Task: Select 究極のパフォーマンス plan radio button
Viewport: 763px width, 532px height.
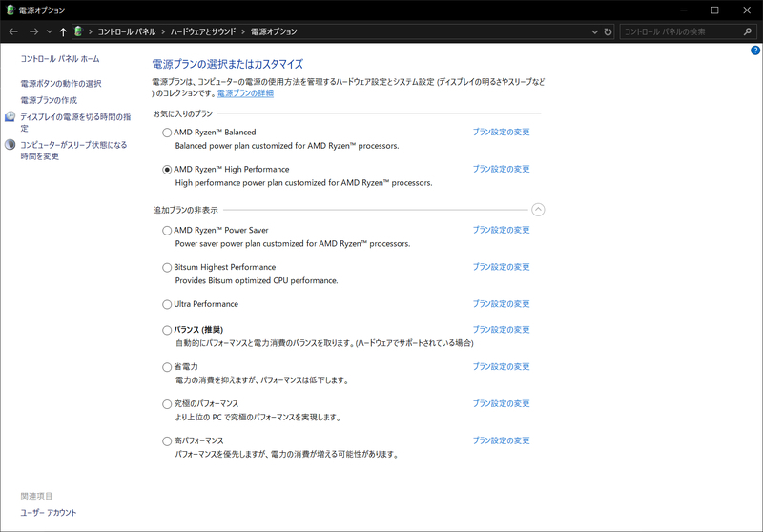Action: click(167, 404)
